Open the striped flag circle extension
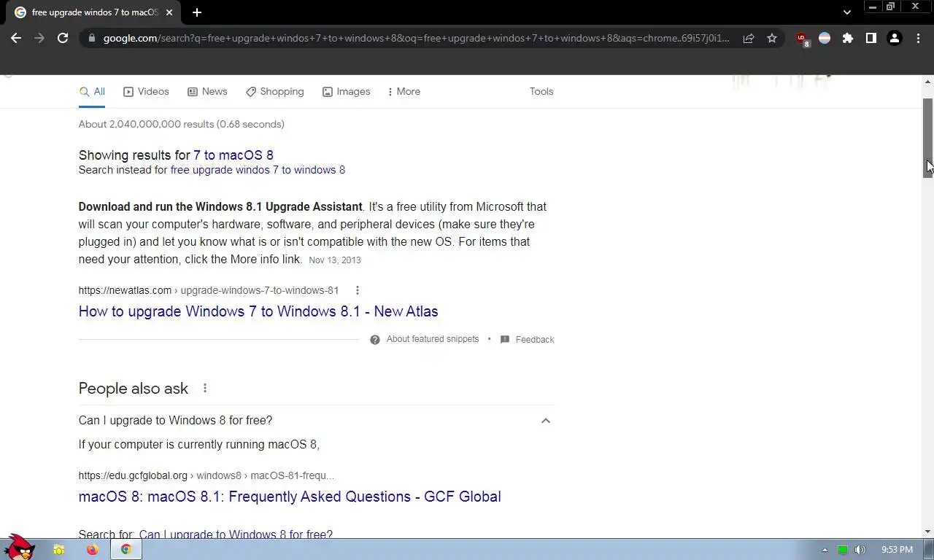The image size is (934, 560). (x=825, y=38)
